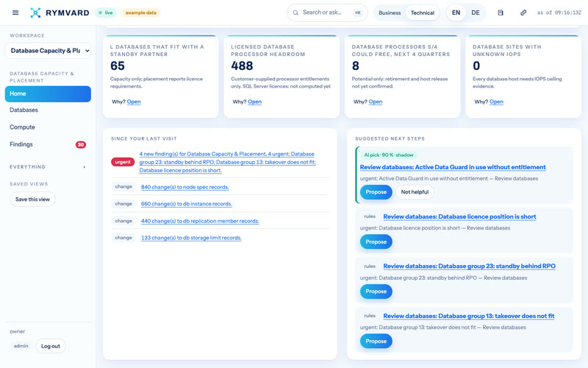Screen dimensions: 588x368
Task: Click the Findings badge showing 30
Action: pos(81,144)
